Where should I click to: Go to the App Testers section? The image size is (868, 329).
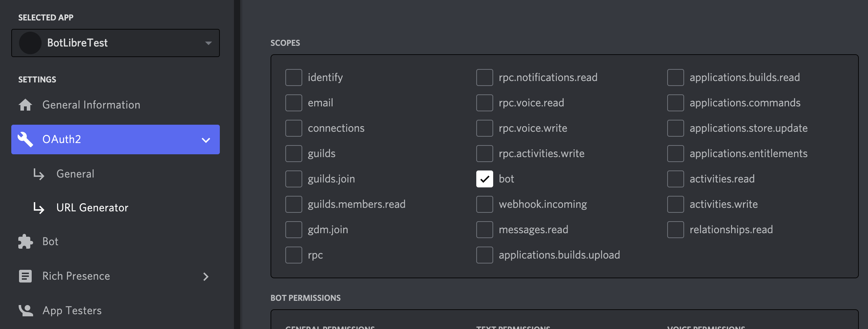(72, 310)
